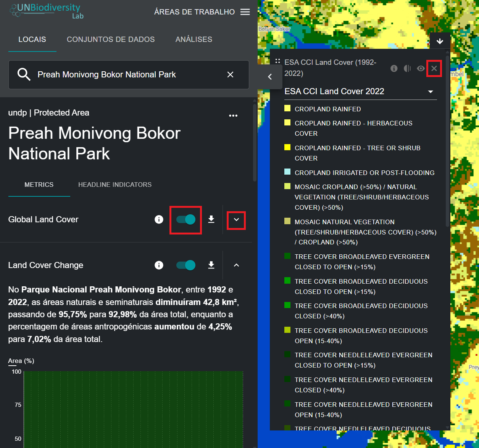The height and width of the screenshot is (448, 479).
Task: Download Land Cover Change data
Action: coord(211,265)
